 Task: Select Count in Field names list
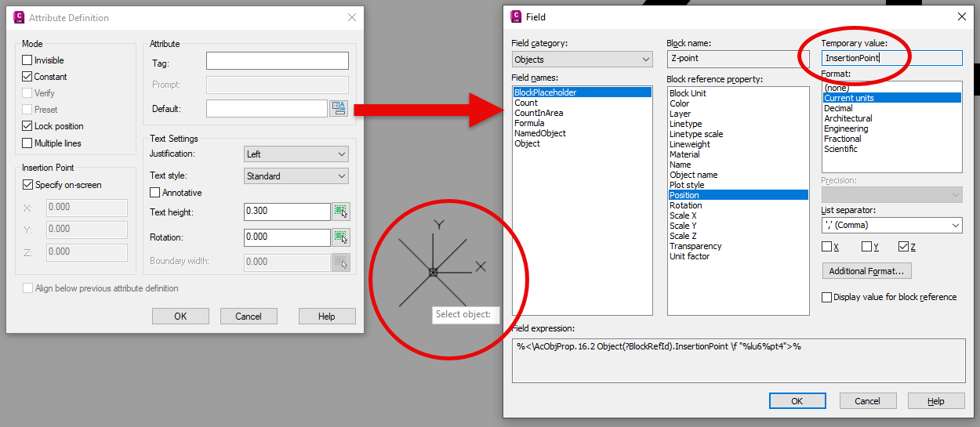tap(526, 103)
